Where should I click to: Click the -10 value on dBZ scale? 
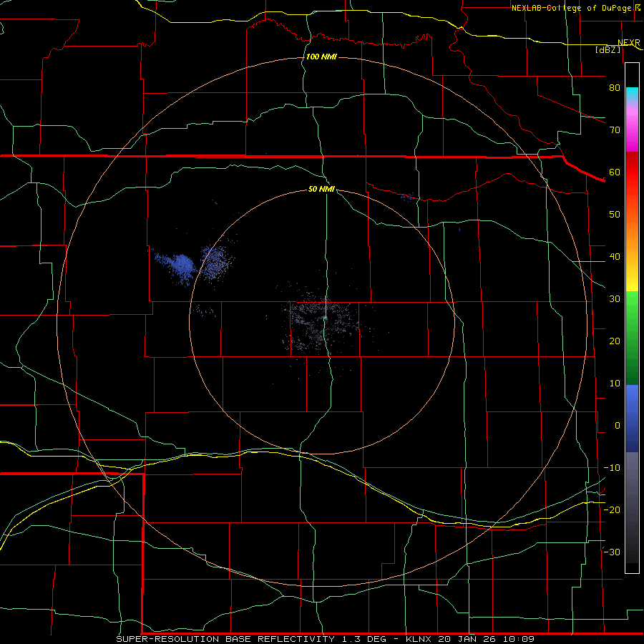[612, 468]
